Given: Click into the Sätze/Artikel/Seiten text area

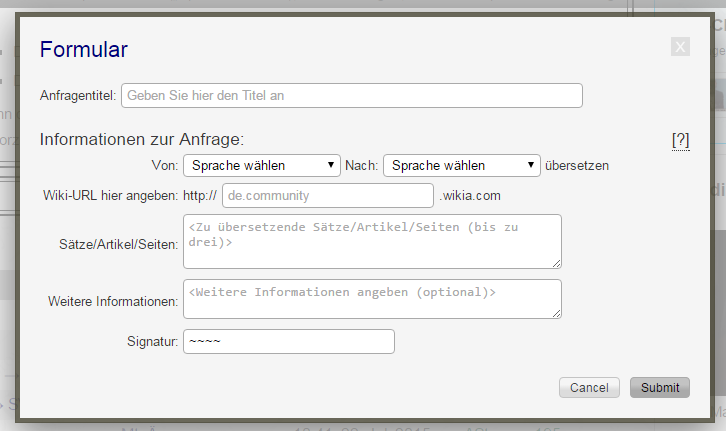Looking at the screenshot, I should point(371,240).
